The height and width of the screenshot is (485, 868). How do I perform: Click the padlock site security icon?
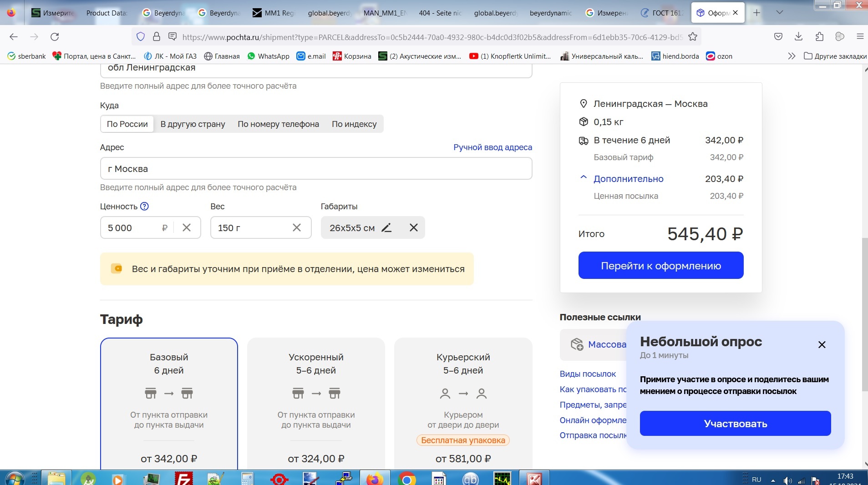tap(156, 37)
